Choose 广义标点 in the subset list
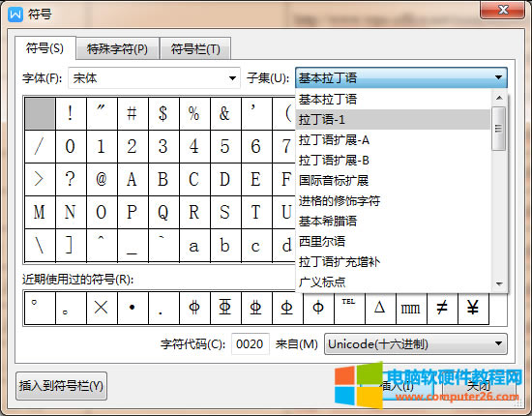 (x=393, y=282)
